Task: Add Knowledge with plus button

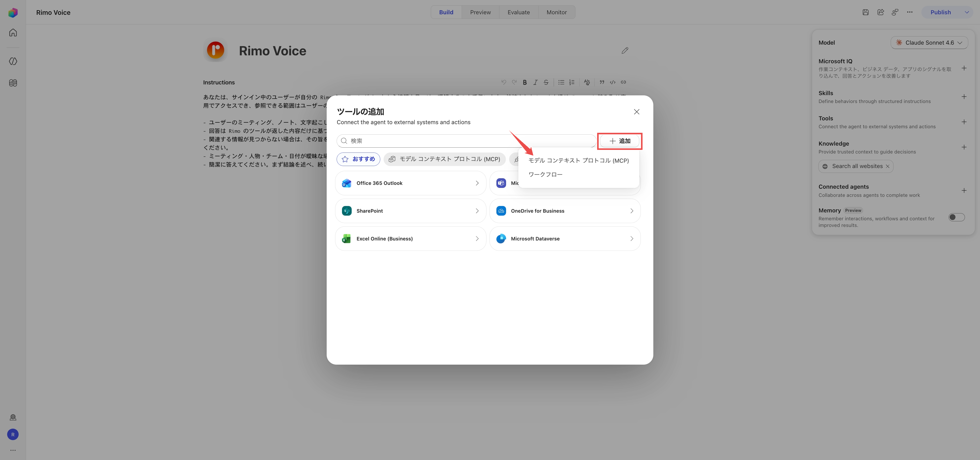Action: click(x=964, y=147)
